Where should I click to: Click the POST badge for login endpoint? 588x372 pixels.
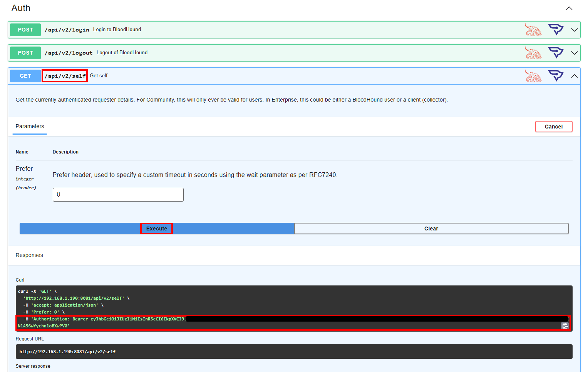tap(25, 30)
